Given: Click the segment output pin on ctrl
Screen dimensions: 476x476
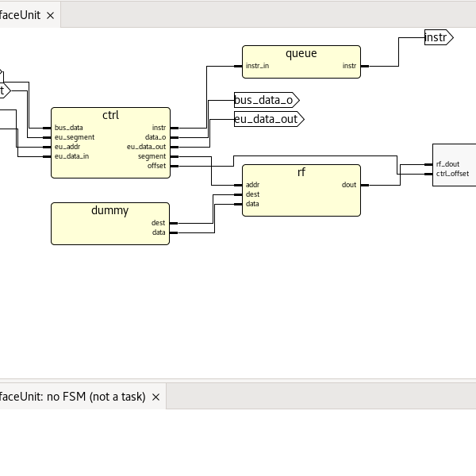Looking at the screenshot, I should (152, 156).
